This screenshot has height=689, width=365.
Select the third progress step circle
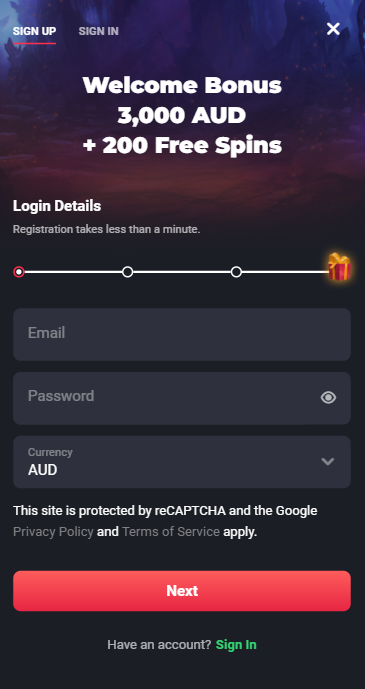pyautogui.click(x=236, y=272)
